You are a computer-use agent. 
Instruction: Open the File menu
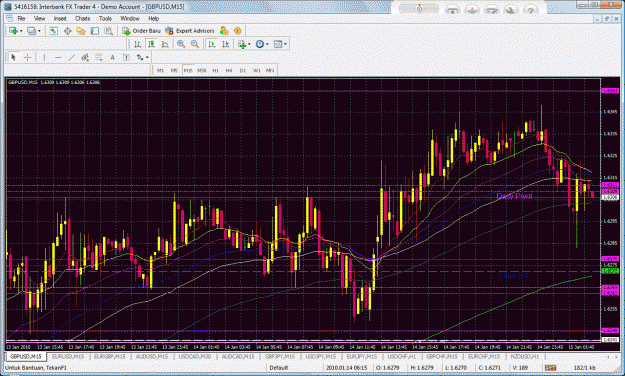pos(21,18)
